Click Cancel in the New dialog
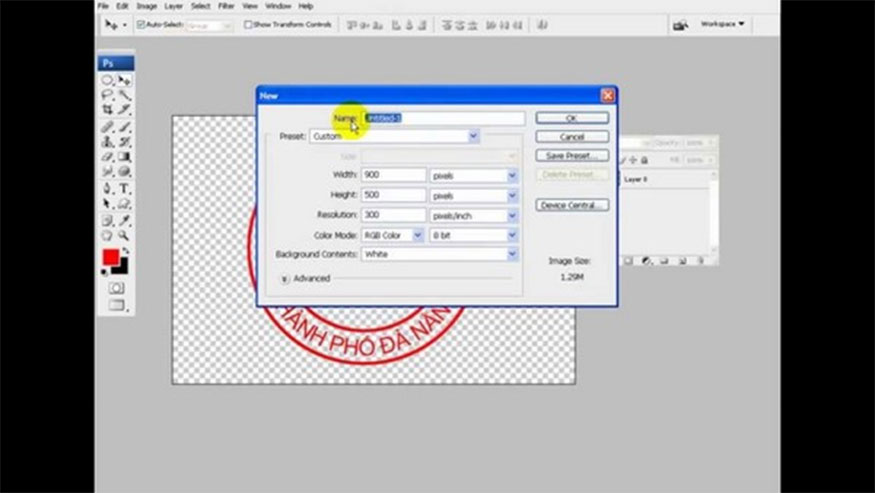 [572, 137]
